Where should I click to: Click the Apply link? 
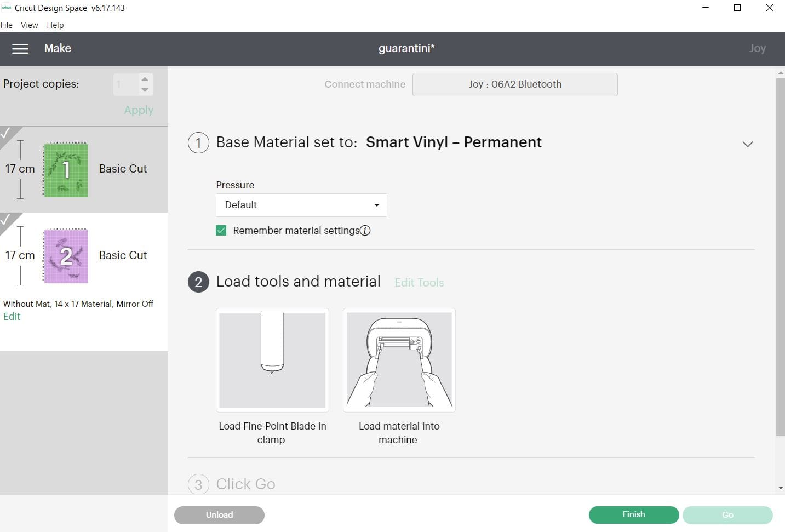click(x=139, y=110)
